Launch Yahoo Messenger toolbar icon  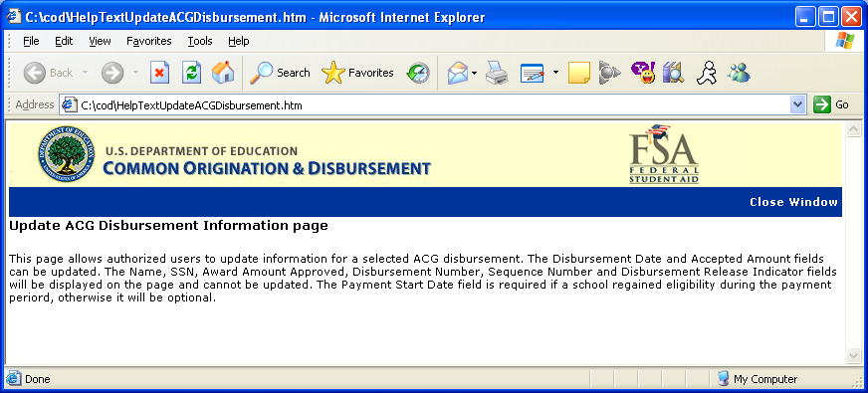643,73
